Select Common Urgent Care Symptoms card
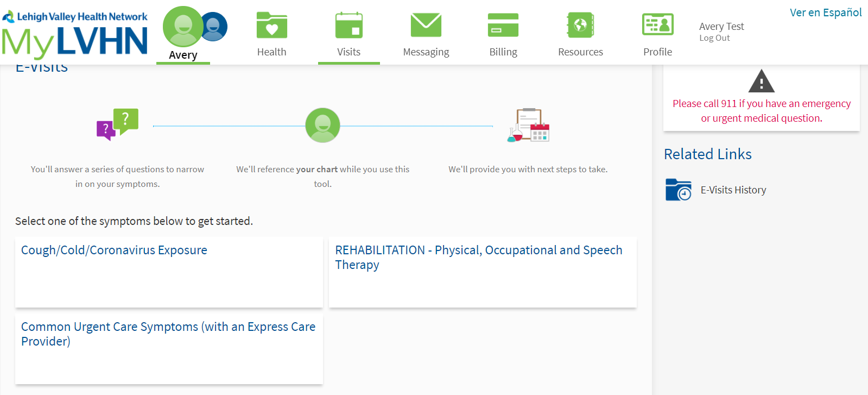The width and height of the screenshot is (868, 395). point(168,334)
